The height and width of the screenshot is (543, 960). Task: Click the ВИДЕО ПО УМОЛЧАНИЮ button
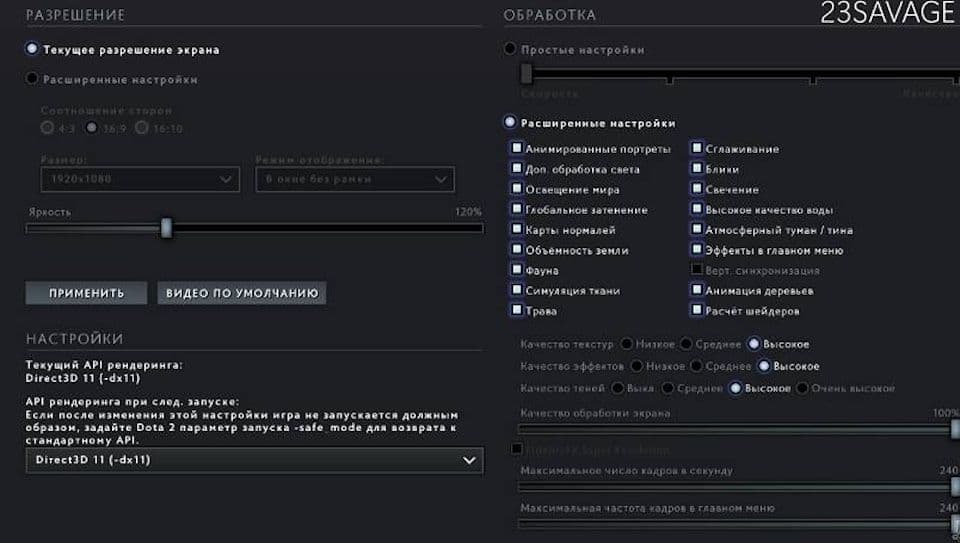point(241,293)
